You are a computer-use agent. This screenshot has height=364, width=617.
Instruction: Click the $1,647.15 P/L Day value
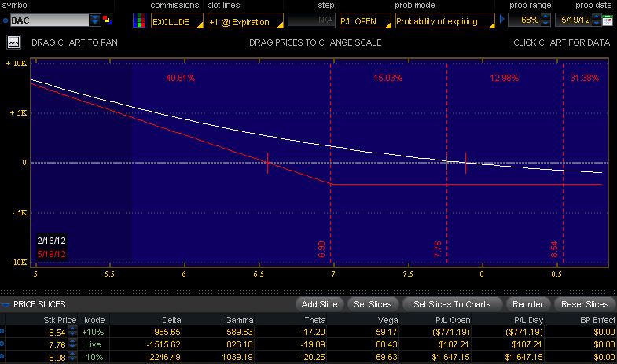tap(523, 357)
